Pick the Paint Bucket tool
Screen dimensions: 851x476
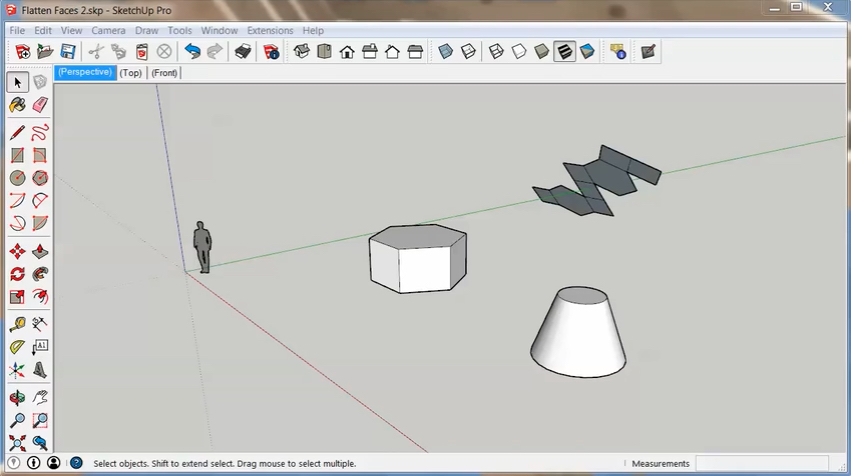tap(17, 105)
